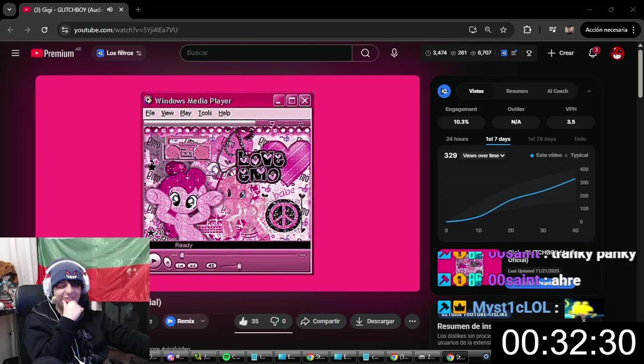Switch to the AI Coach tab

click(558, 91)
